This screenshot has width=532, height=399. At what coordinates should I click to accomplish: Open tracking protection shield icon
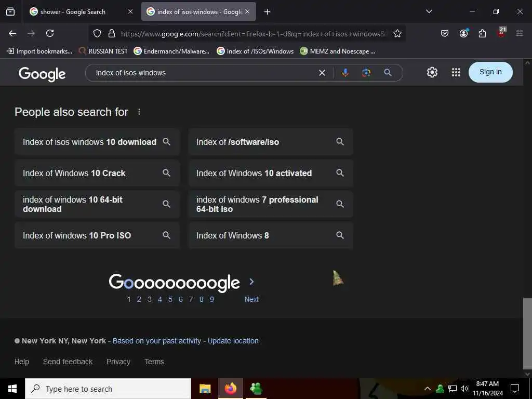click(x=97, y=33)
